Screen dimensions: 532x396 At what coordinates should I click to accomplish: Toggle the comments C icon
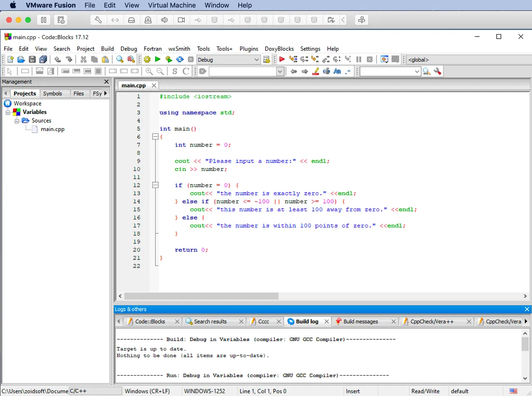click(186, 71)
